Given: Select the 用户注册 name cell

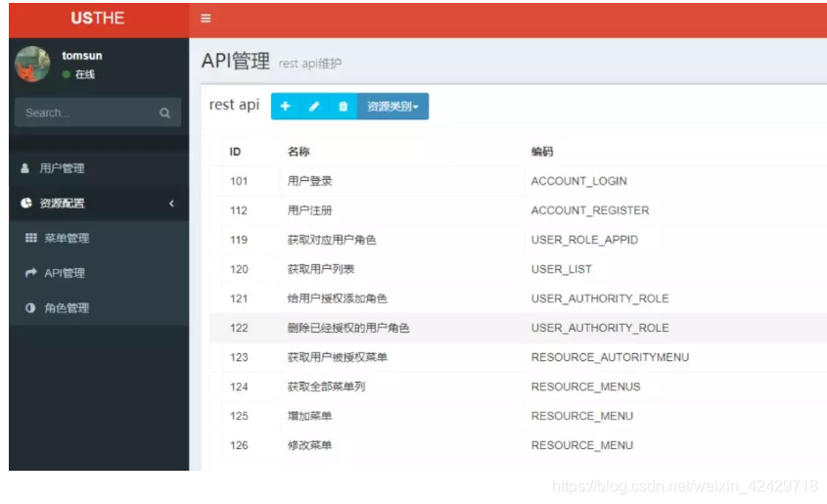Looking at the screenshot, I should click(309, 210).
